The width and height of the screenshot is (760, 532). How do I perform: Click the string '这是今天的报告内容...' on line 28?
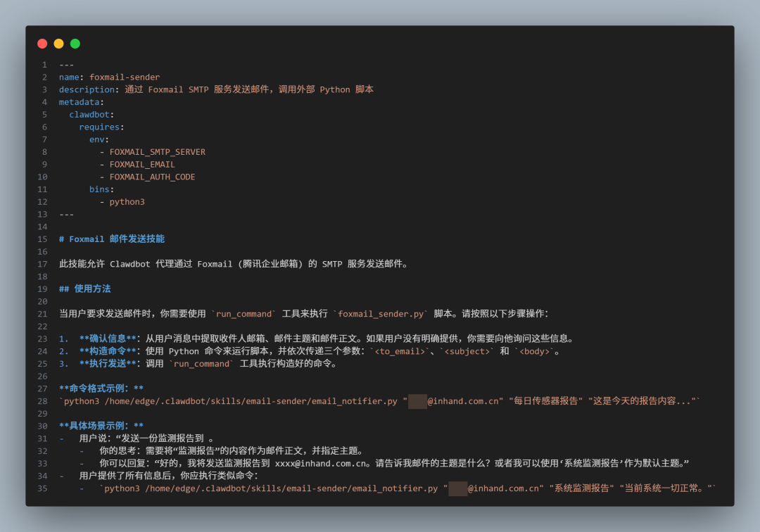point(642,401)
